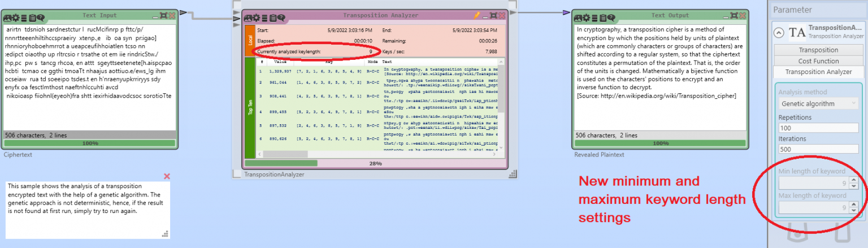
Task: Show log icon of Text Input component
Action: 24,18
